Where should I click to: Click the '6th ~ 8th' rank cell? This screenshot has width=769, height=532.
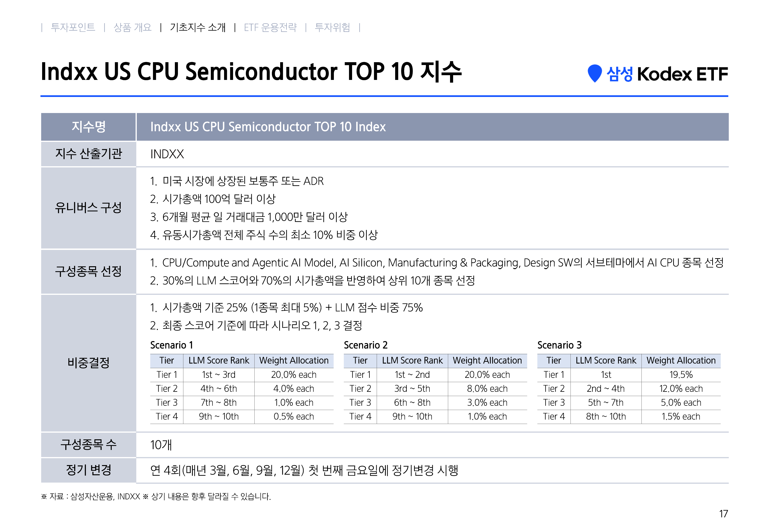click(x=412, y=403)
